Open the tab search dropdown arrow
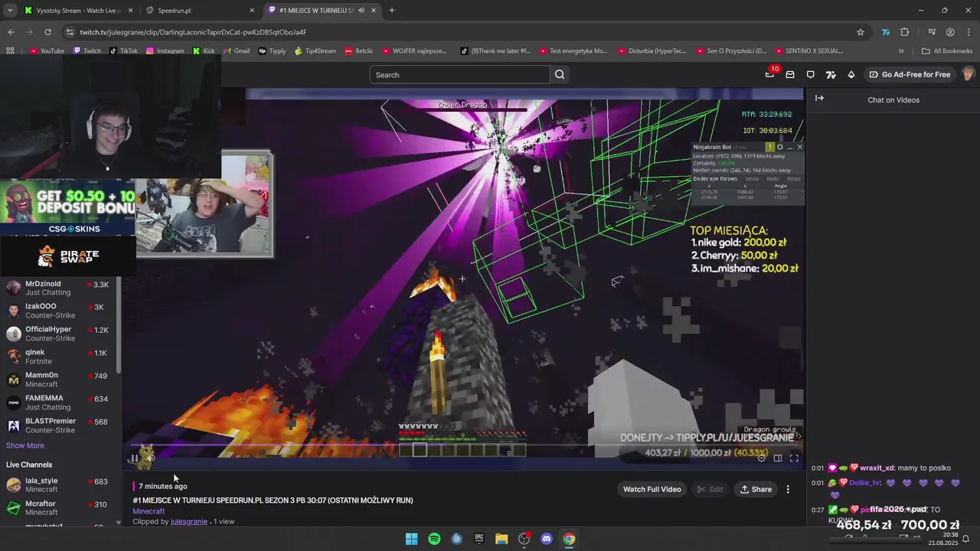Image resolution: width=980 pixels, height=551 pixels. tap(9, 10)
